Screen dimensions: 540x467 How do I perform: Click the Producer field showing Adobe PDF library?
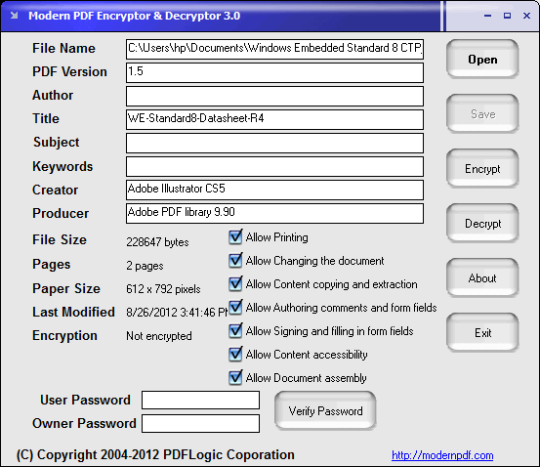275,214
